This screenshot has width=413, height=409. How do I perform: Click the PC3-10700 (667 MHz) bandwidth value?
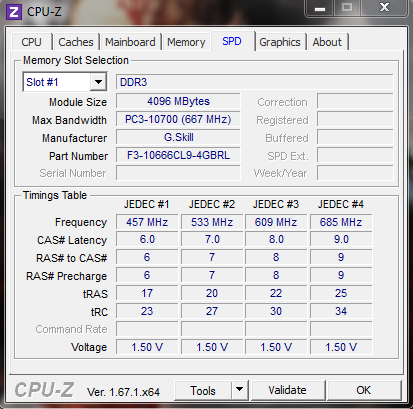[x=178, y=119]
